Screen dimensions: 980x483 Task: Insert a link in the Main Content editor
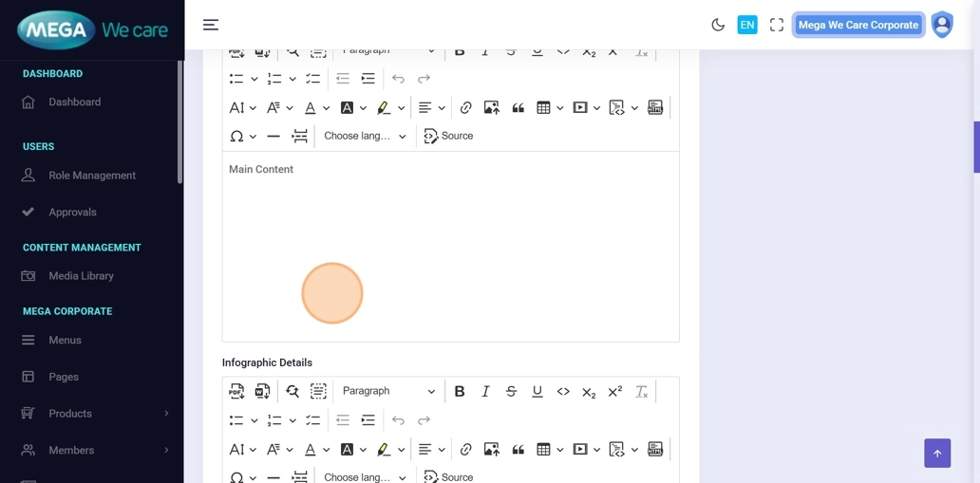[465, 108]
